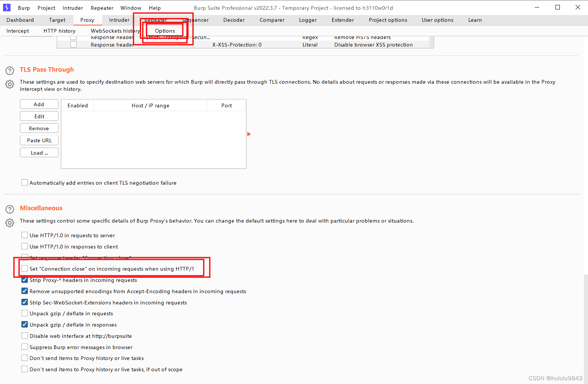The height and width of the screenshot is (384, 588).
Task: Select the Proxy tab
Action: (x=87, y=20)
